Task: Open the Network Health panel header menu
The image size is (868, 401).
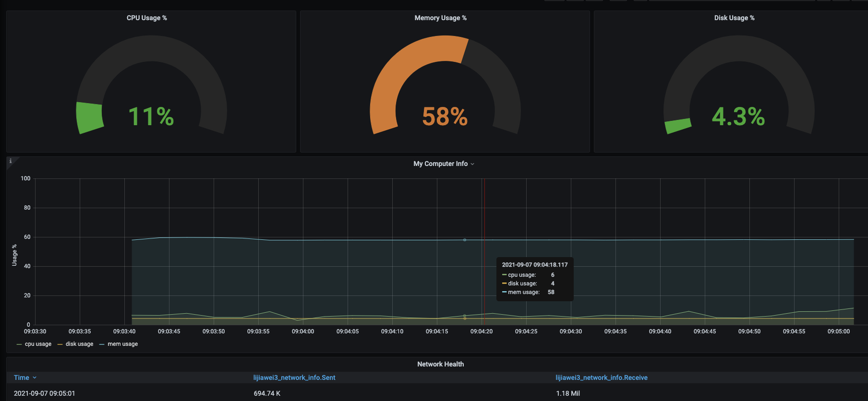Action: (440, 364)
